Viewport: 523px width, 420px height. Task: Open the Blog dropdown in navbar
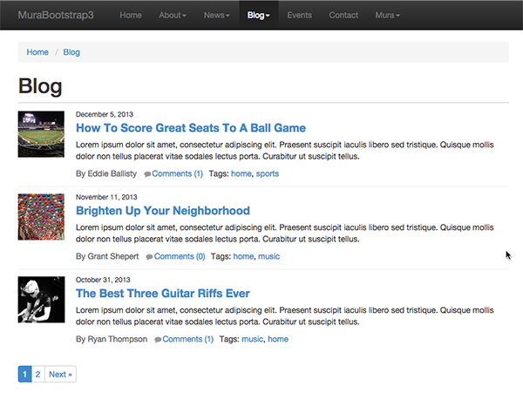pyautogui.click(x=259, y=16)
